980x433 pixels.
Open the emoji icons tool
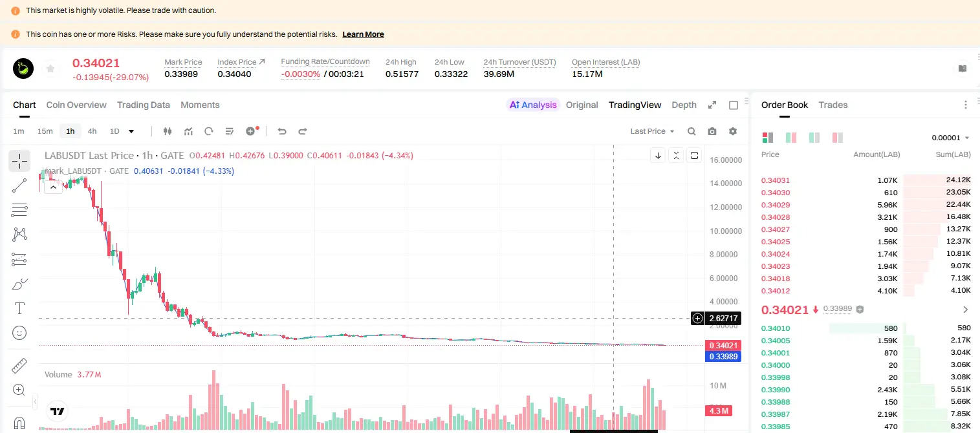click(19, 333)
